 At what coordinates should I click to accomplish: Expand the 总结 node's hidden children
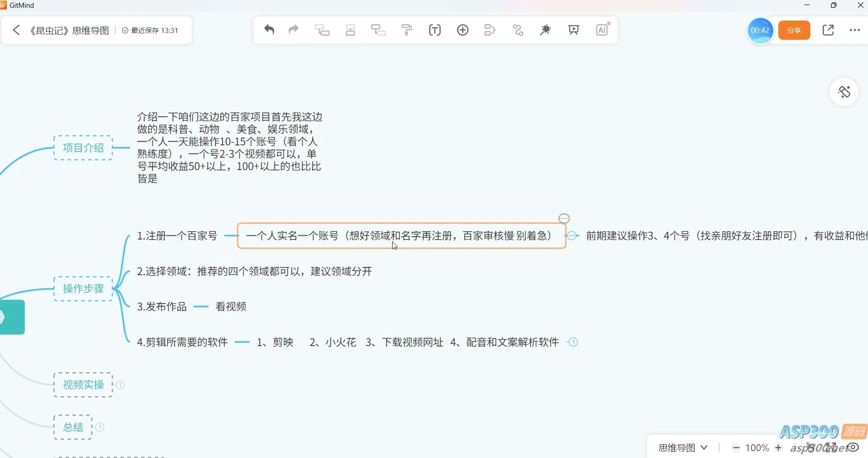click(100, 427)
